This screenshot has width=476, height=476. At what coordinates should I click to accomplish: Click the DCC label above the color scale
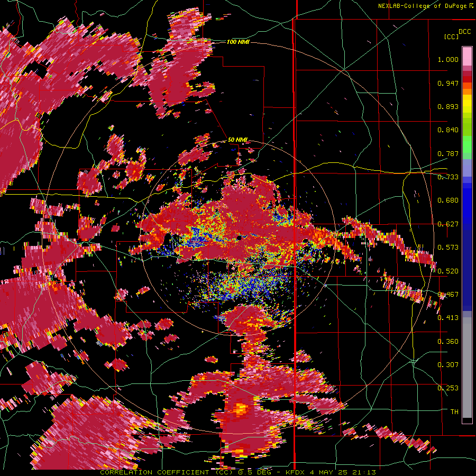pyautogui.click(x=464, y=32)
